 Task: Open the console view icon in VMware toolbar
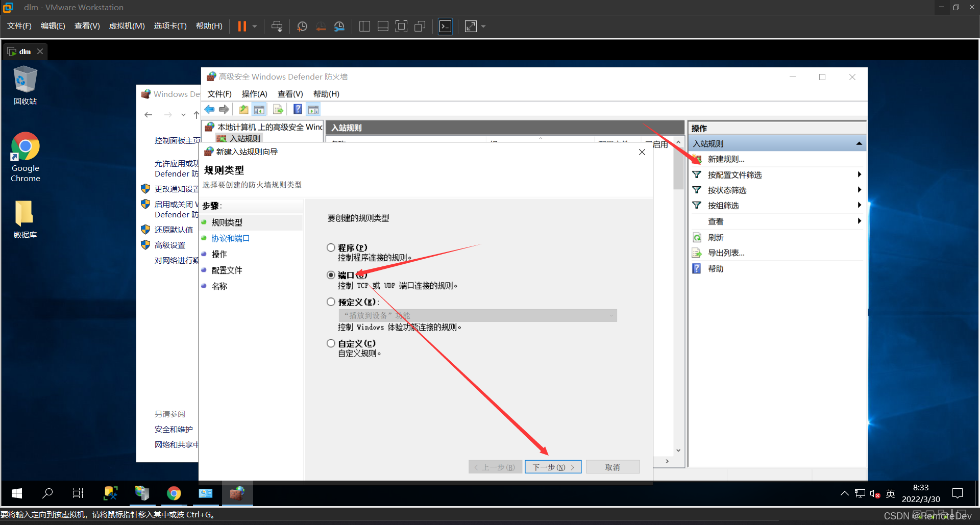[x=446, y=26]
